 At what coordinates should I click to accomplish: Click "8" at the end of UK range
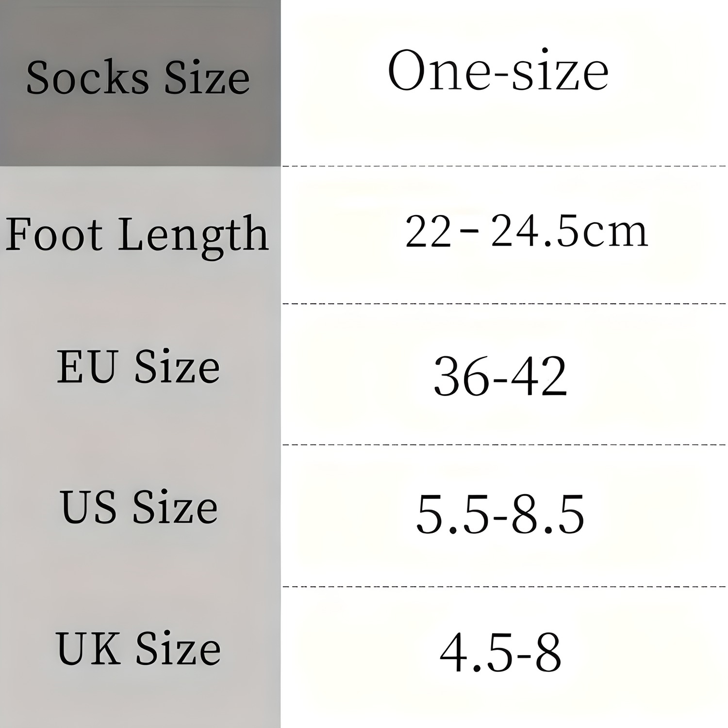548,652
